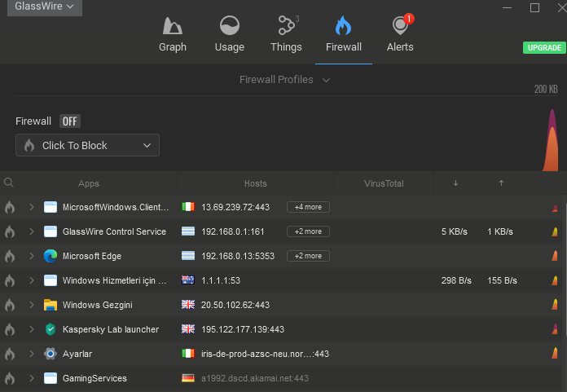
Task: Expand the Firewall Profiles menu
Action: (x=284, y=80)
